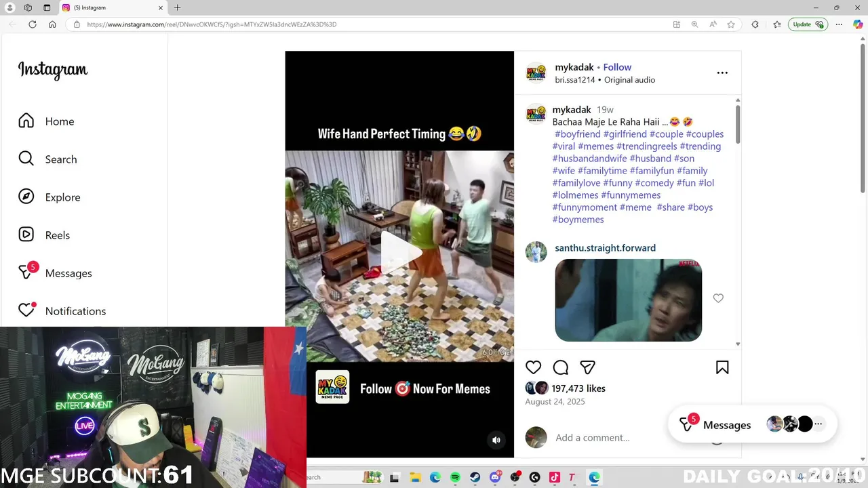This screenshot has width=868, height=488.
Task: Open the Edge profile icon
Action: click(9, 7)
